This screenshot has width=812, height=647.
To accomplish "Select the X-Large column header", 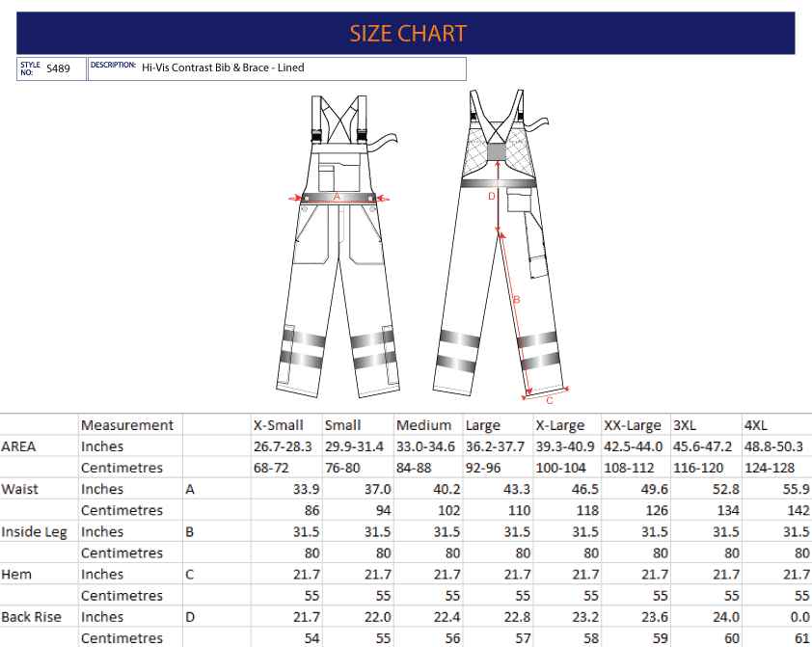I will 567,425.
